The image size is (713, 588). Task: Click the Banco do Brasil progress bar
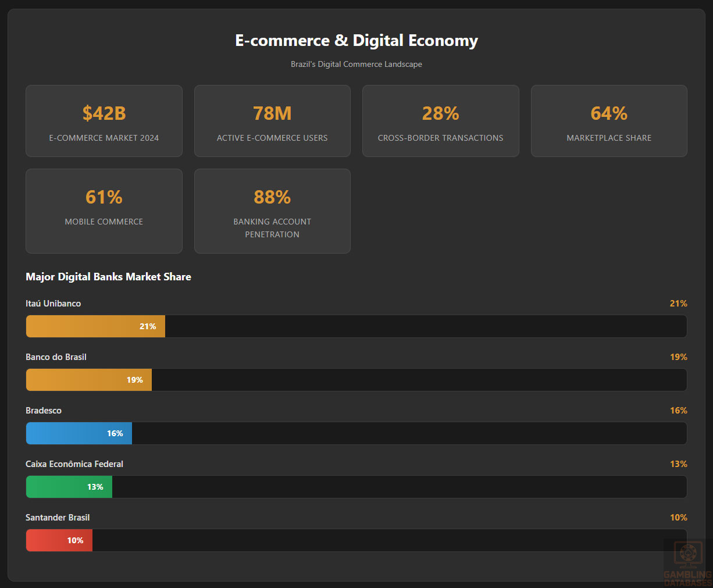[89, 380]
